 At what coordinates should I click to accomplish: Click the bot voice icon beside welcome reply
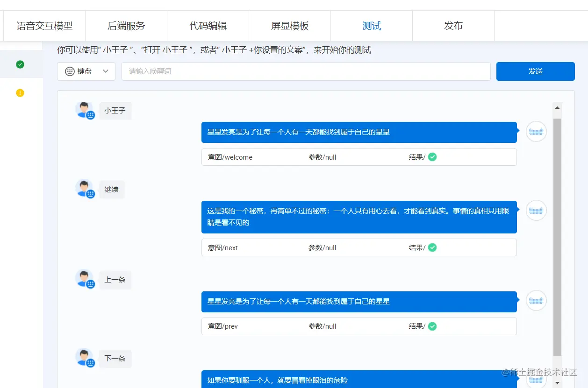tap(537, 132)
